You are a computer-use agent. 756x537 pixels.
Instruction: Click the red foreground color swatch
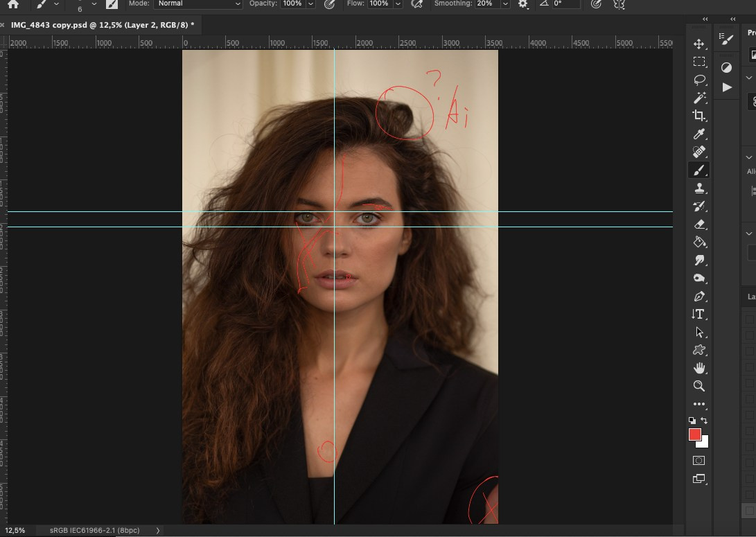pyautogui.click(x=695, y=434)
